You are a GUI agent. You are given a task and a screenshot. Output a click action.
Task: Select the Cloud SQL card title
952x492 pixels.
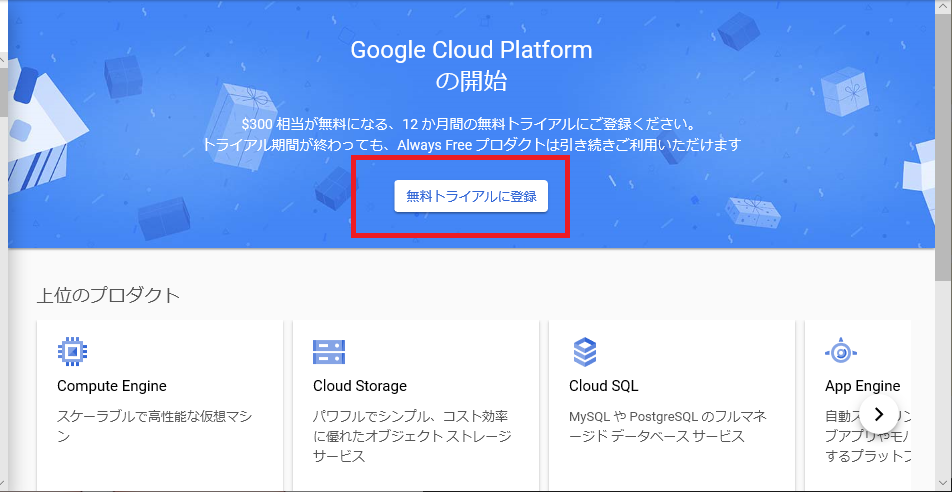click(604, 386)
